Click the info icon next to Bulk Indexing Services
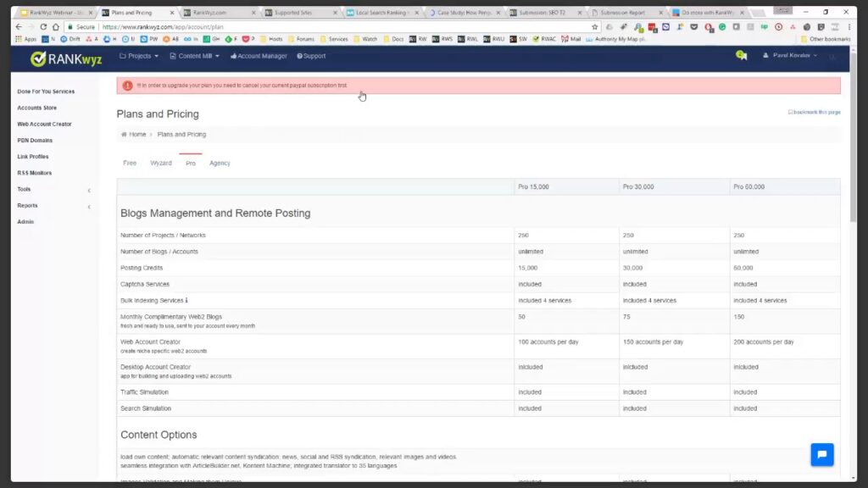 186,301
